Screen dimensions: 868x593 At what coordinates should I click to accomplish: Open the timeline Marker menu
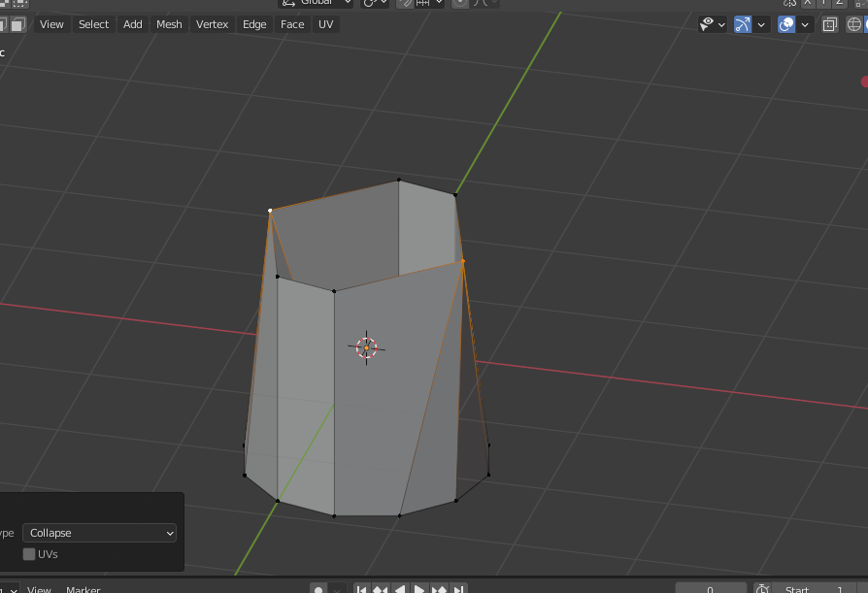(83, 589)
